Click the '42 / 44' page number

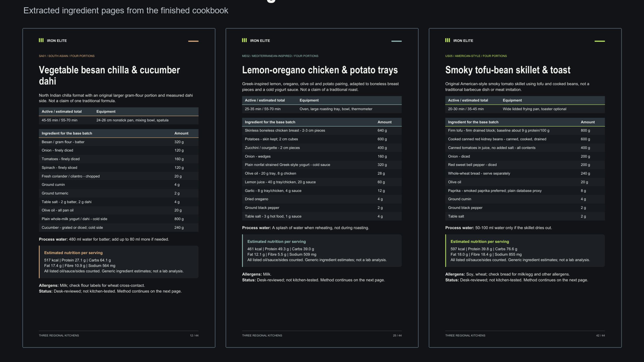(x=600, y=335)
